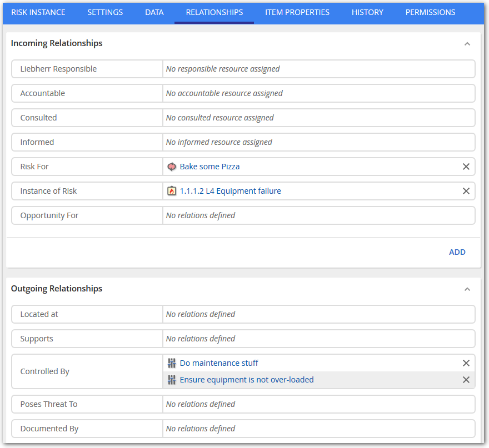The image size is (489, 448).
Task: Click the empty Poses Threat To field
Action: (x=318, y=404)
